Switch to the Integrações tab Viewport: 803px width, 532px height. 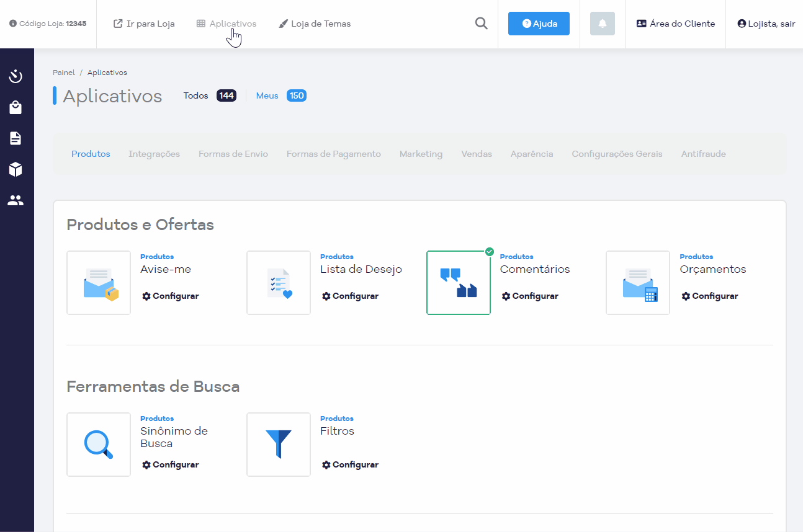(x=155, y=154)
